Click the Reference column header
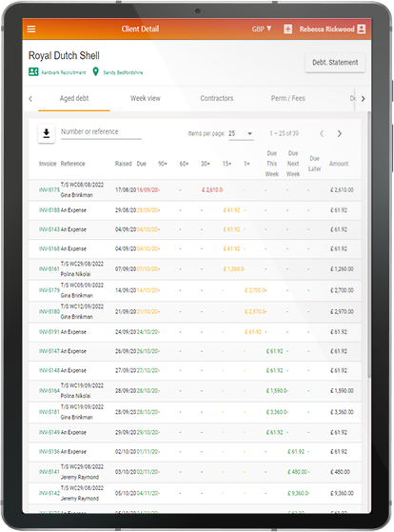 pos(72,164)
